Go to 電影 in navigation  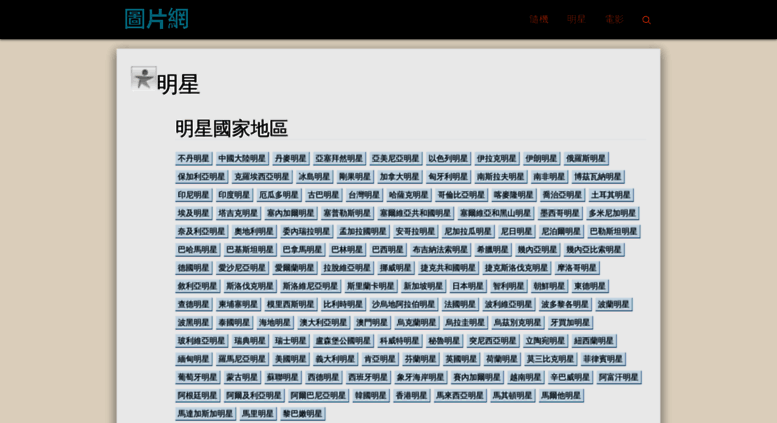pyautogui.click(x=614, y=19)
